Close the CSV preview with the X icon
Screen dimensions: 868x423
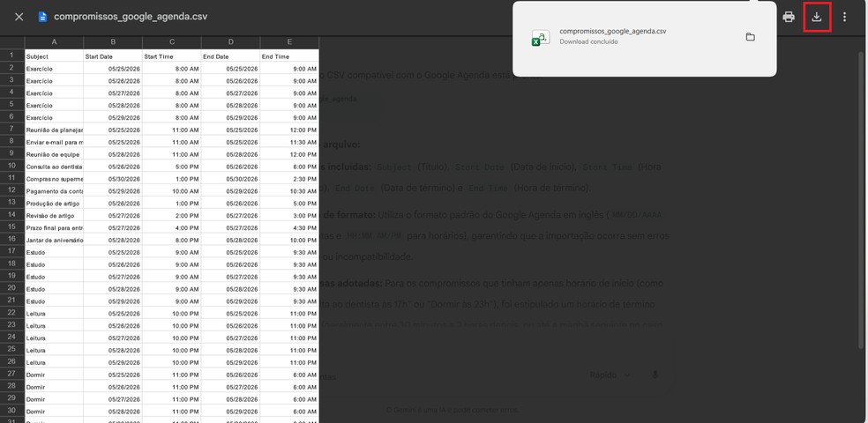(x=19, y=17)
